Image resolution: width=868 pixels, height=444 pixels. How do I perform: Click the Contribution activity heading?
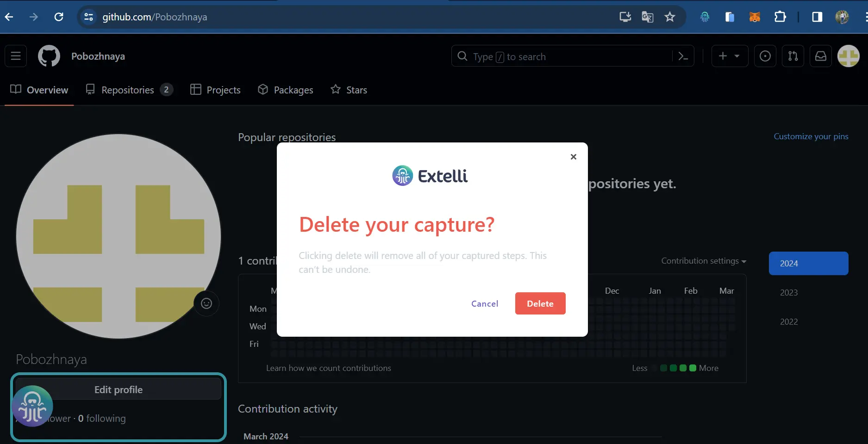287,409
